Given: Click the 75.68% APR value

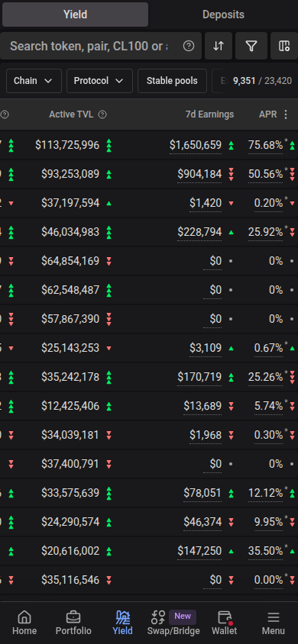Looking at the screenshot, I should click(x=266, y=146).
